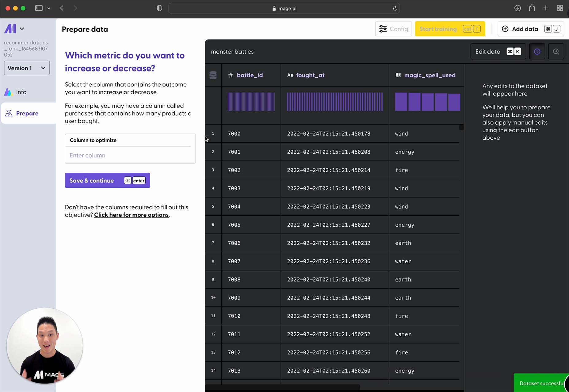
Task: Click the magic_spell_used bar chart
Action: point(427,102)
